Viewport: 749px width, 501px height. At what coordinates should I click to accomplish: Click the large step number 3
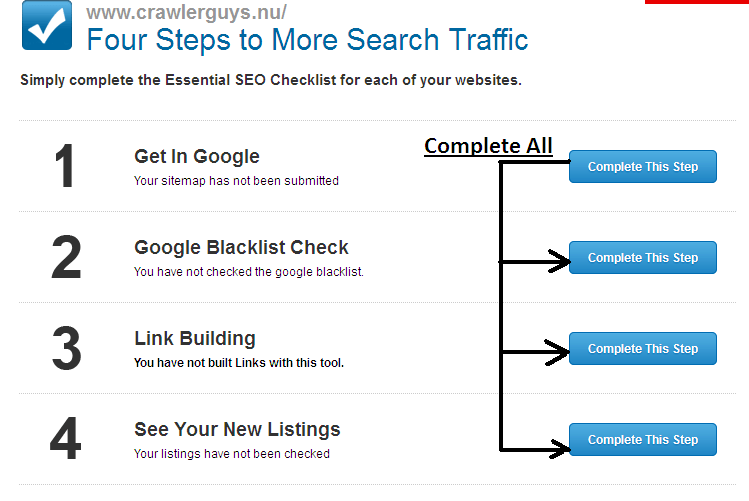click(66, 348)
